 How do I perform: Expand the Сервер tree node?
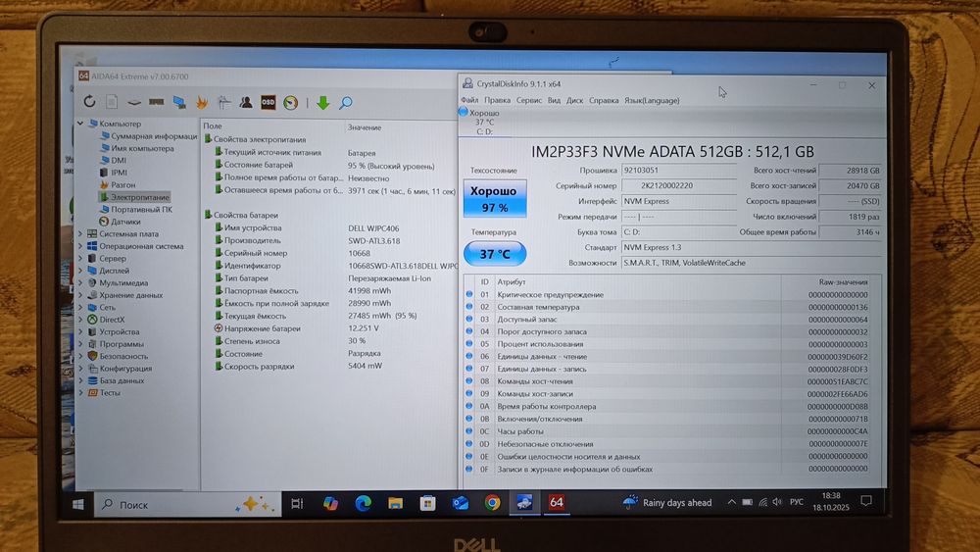[80, 258]
